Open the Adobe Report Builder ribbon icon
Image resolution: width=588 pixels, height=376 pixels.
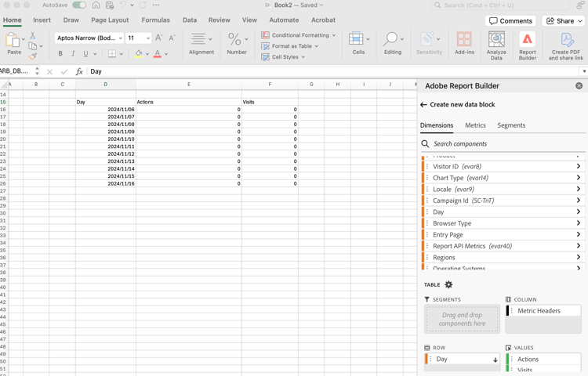(528, 39)
